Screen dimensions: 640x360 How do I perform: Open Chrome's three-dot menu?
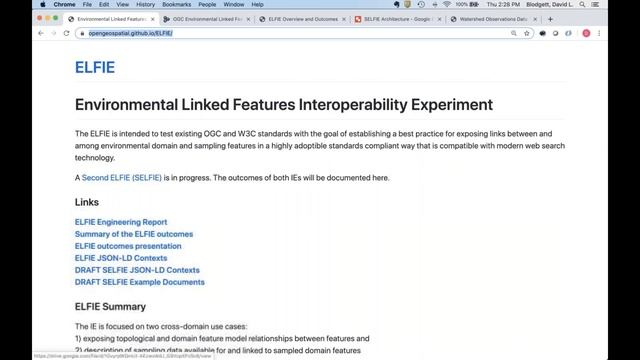pos(599,33)
